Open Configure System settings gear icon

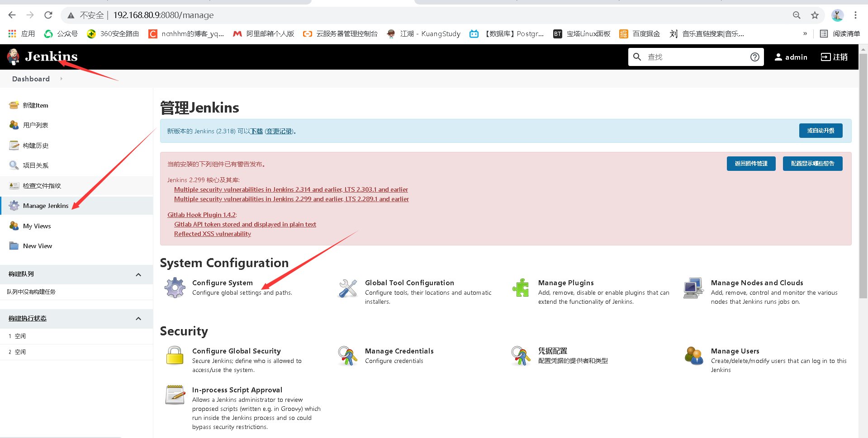tap(175, 287)
